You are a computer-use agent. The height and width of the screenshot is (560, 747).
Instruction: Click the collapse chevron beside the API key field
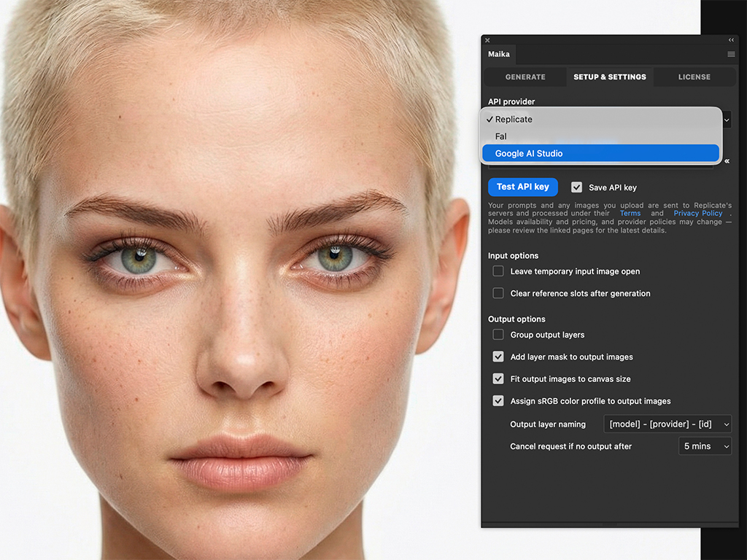(x=727, y=161)
